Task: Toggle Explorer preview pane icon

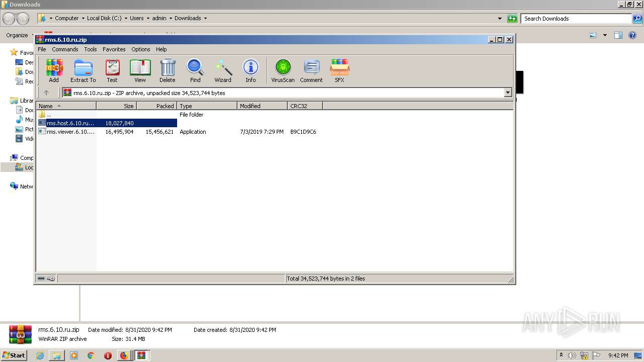Action: [618, 35]
